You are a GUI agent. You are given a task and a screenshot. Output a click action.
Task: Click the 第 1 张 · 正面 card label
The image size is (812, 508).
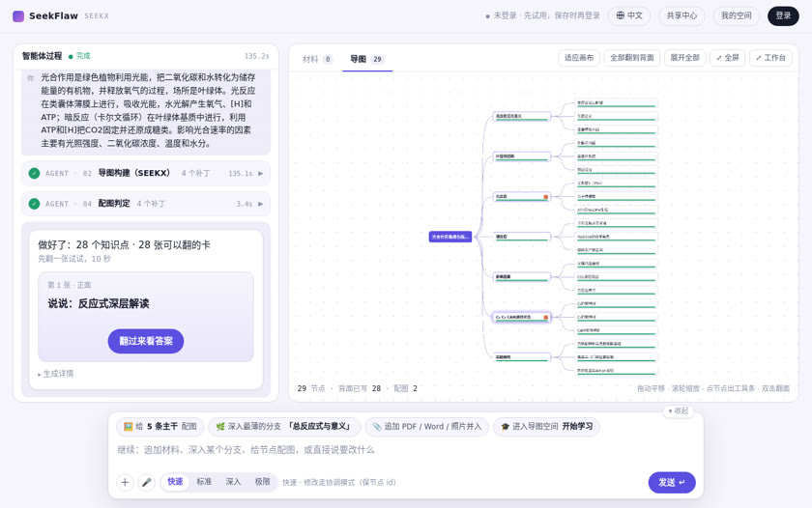(70, 285)
